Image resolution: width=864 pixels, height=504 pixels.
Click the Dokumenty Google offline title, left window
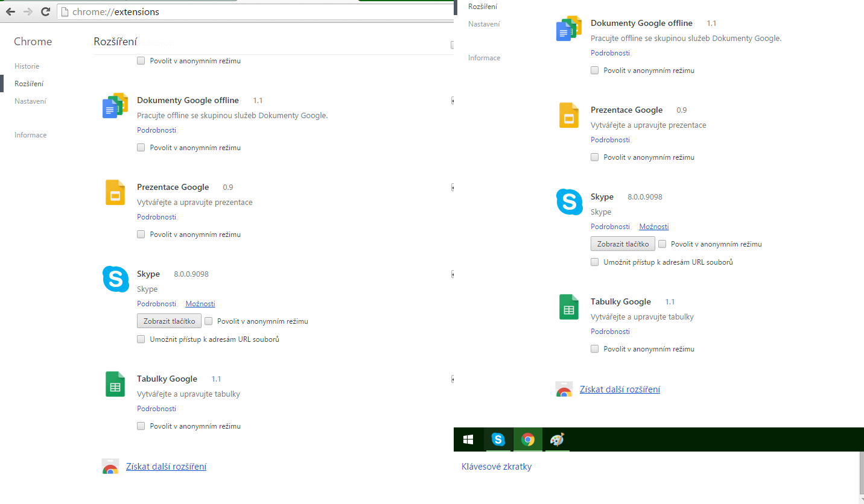(x=188, y=101)
